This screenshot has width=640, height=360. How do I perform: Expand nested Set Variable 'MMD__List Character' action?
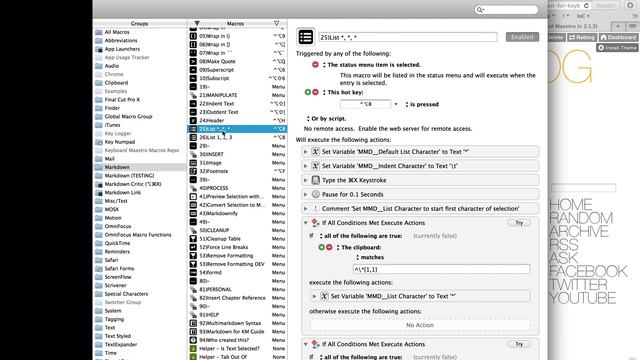point(314,296)
